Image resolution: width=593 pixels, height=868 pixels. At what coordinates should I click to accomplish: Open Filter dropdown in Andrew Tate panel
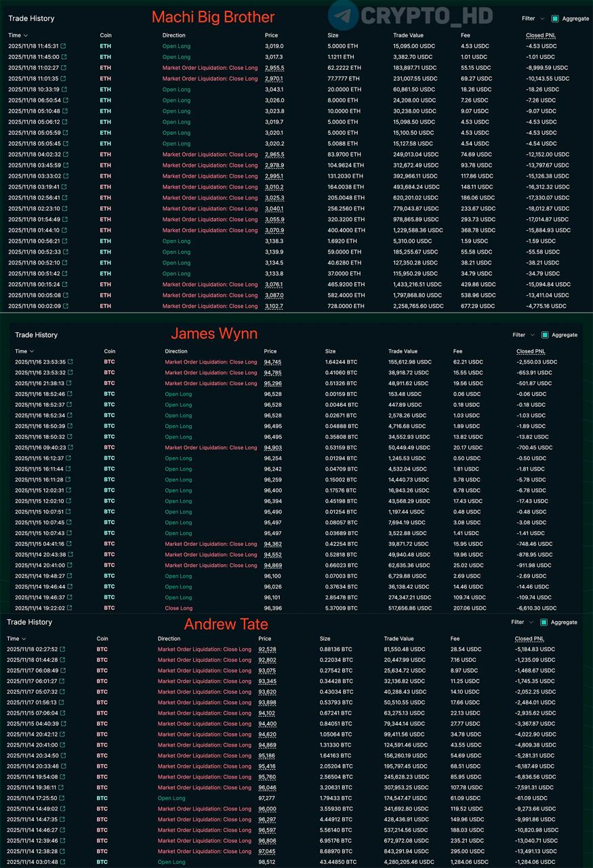pos(522,623)
